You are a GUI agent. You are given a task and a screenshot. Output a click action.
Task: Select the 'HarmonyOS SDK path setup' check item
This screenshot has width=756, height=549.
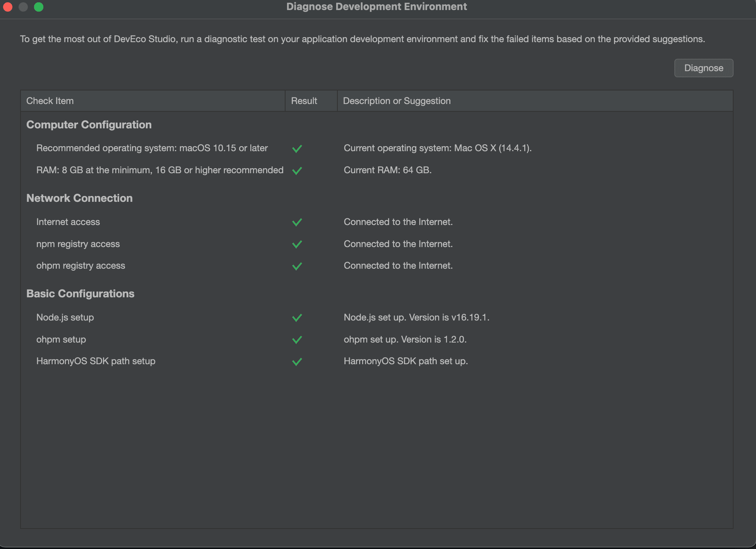[96, 361]
